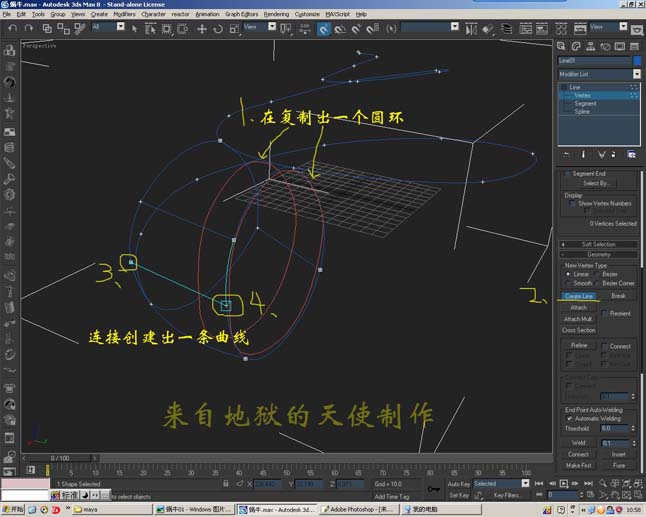Image resolution: width=646 pixels, height=517 pixels.
Task: Click Zoom magnifier in viewport controls
Action: tap(603, 483)
